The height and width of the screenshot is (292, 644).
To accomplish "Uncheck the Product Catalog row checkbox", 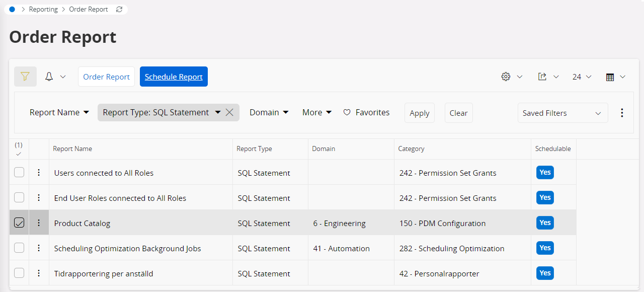I will pos(19,223).
